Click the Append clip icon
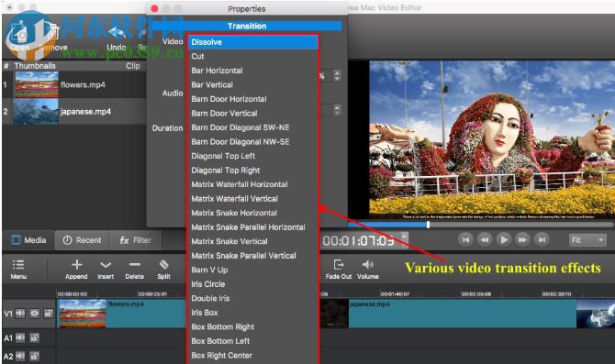The width and height of the screenshot is (615, 364). (76, 270)
